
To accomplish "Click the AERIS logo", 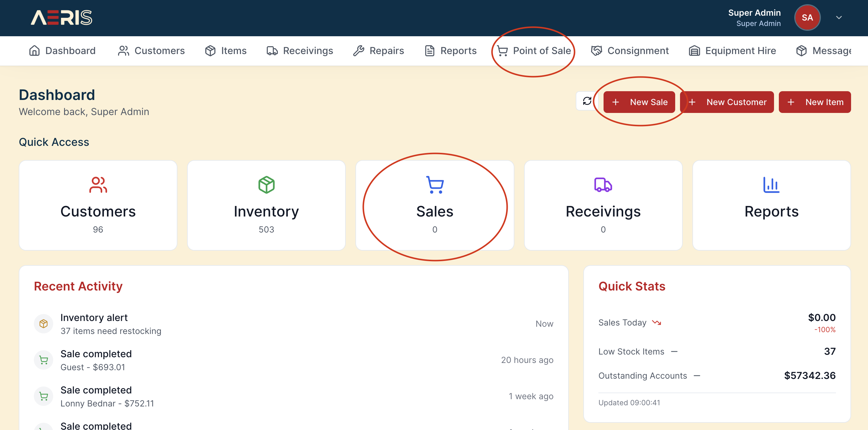I will [61, 18].
